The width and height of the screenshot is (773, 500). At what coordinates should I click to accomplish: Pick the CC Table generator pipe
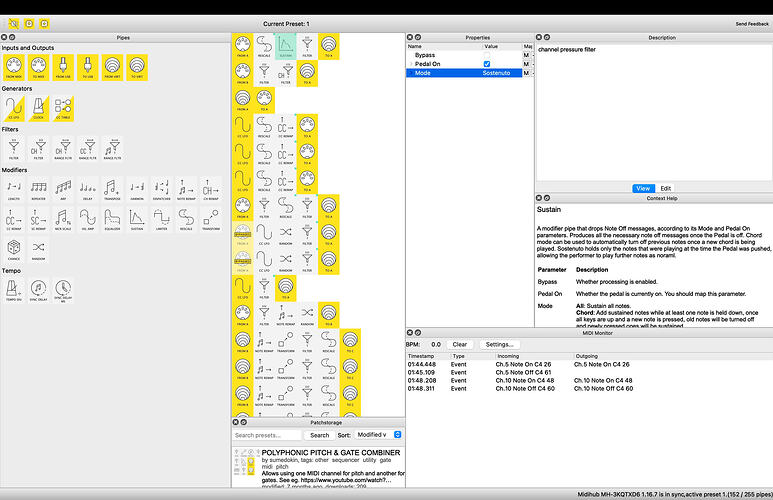(63, 108)
